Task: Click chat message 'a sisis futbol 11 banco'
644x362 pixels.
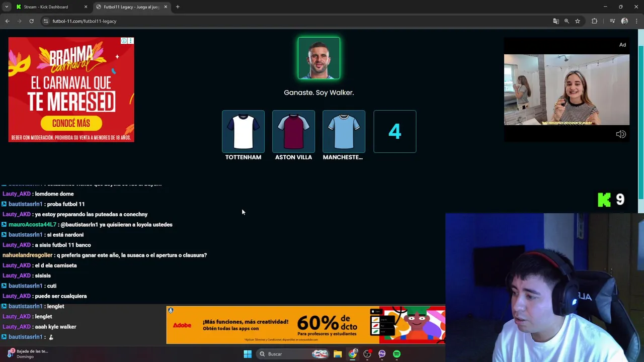Action: click(x=63, y=245)
